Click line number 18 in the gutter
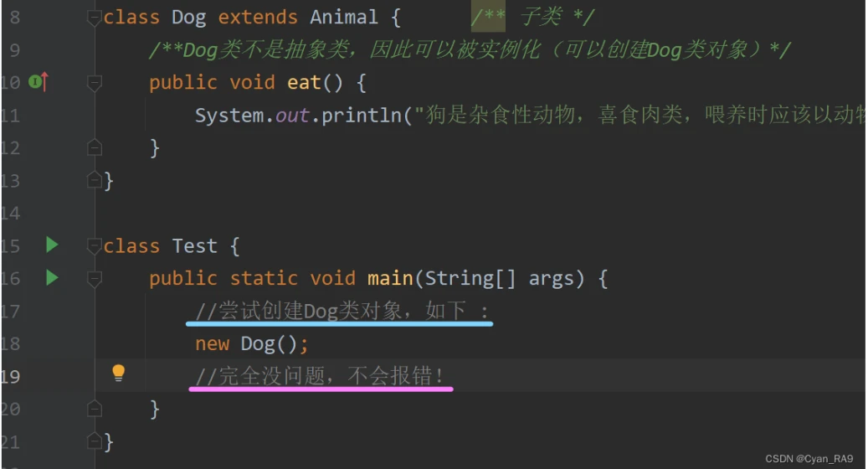The width and height of the screenshot is (868, 469). pyautogui.click(x=10, y=344)
